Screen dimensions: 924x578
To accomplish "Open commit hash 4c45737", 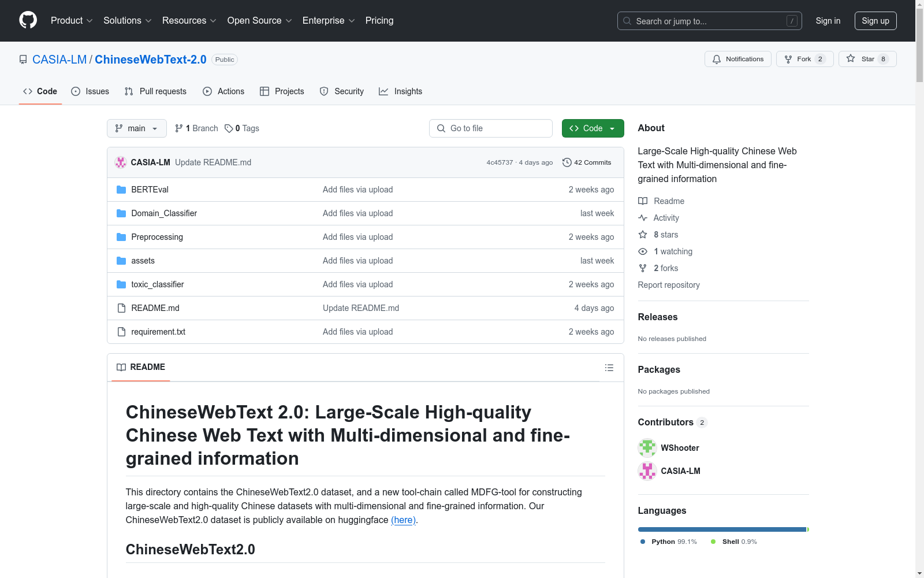I will (x=500, y=162).
